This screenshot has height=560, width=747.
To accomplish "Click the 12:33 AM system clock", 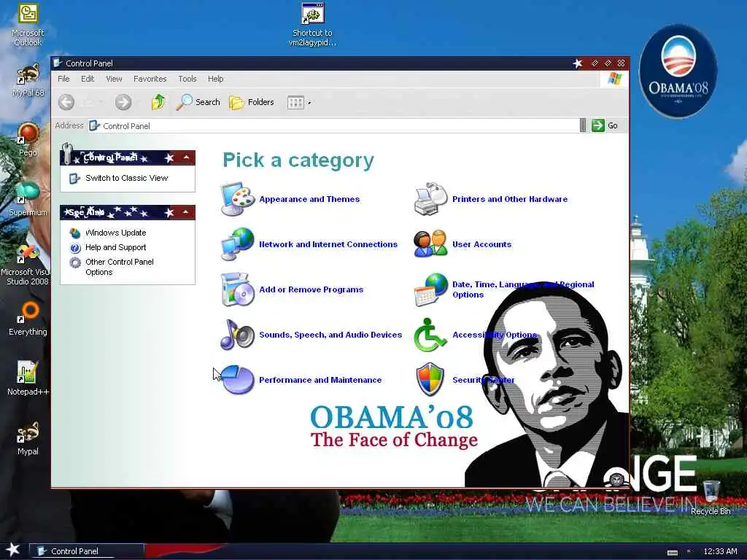I will [x=720, y=551].
